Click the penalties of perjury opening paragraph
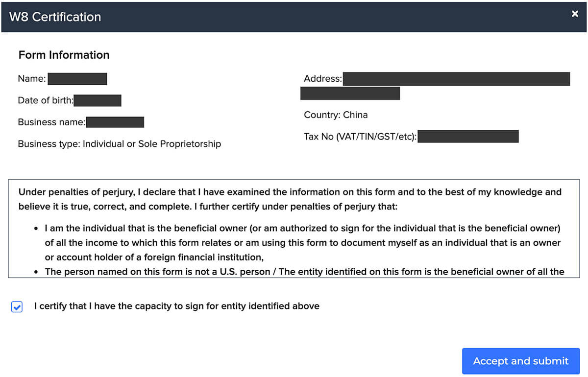 (289, 199)
